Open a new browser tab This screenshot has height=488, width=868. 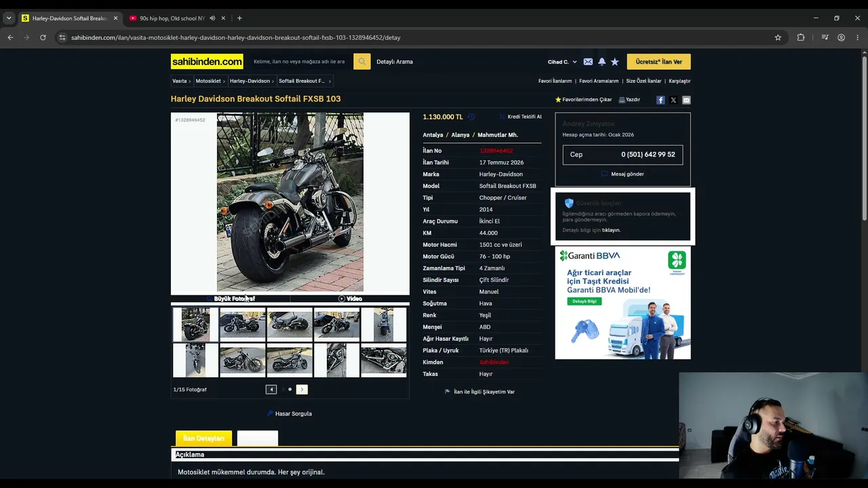pos(239,18)
